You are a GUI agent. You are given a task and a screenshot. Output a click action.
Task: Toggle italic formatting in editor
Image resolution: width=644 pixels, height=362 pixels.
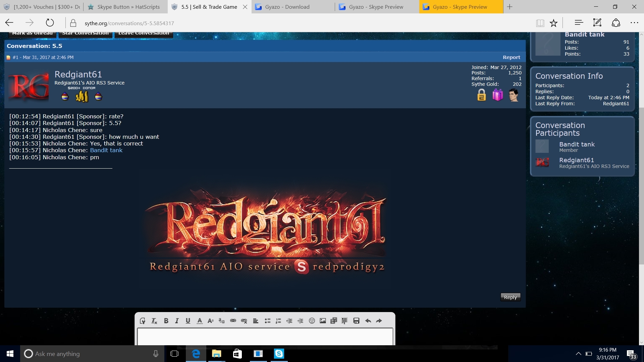(x=177, y=321)
